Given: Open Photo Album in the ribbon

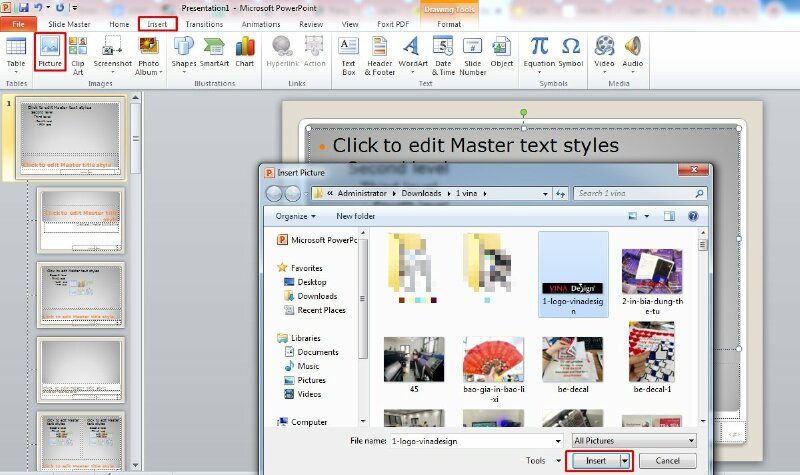Looking at the screenshot, I should (x=148, y=55).
